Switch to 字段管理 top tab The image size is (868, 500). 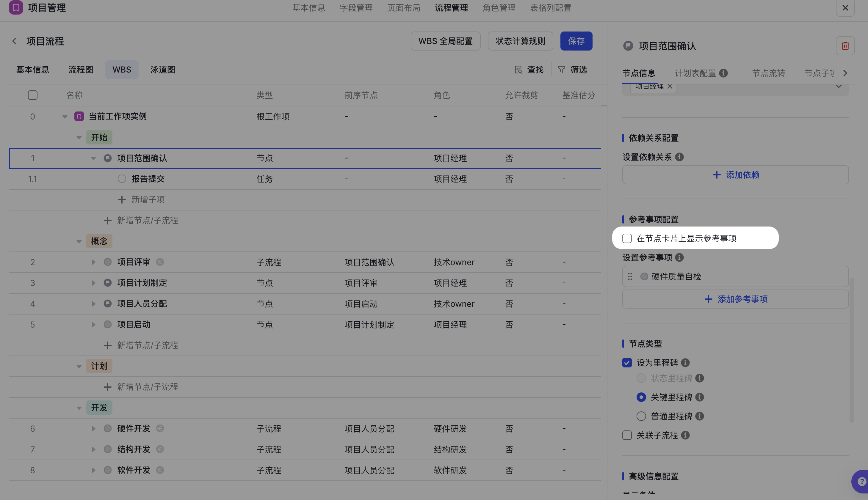356,7
